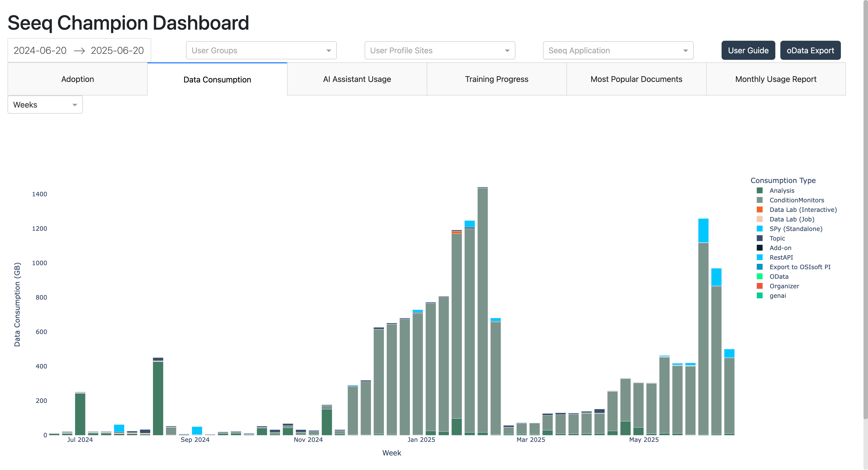Select the Data Consumption tab

tap(217, 79)
